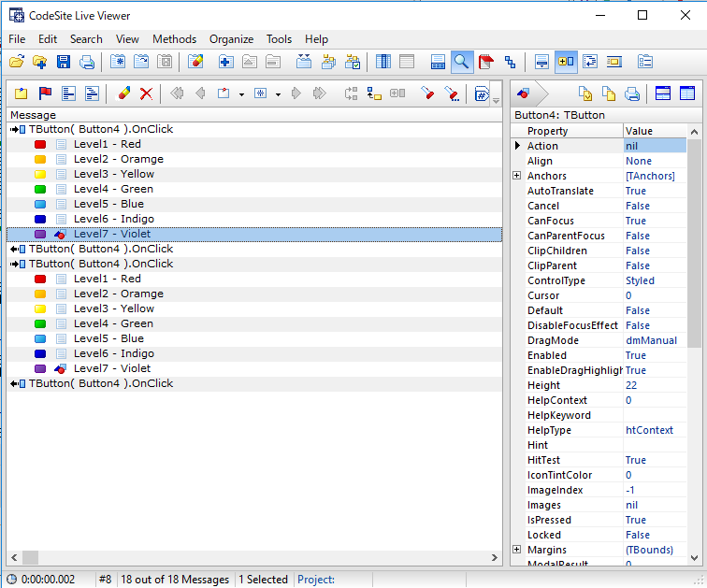This screenshot has height=588, width=707.
Task: Toggle the highlighted yellow plus pane button
Action: [x=566, y=62]
